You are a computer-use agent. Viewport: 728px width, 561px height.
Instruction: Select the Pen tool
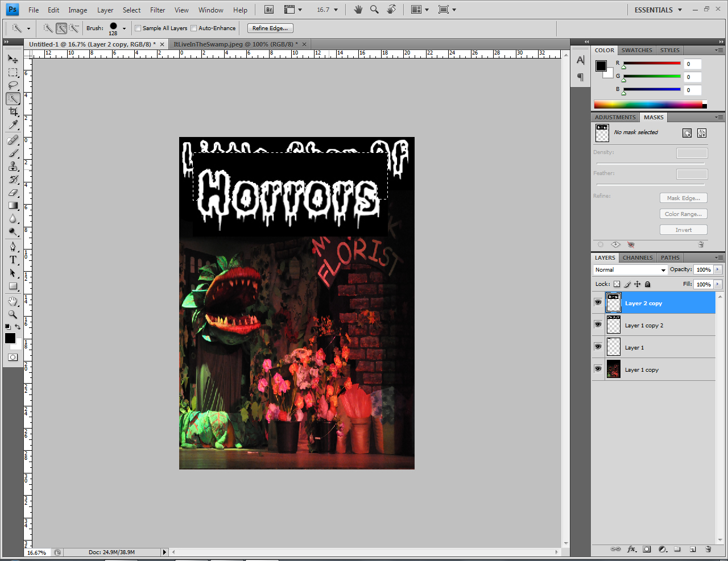coord(13,247)
